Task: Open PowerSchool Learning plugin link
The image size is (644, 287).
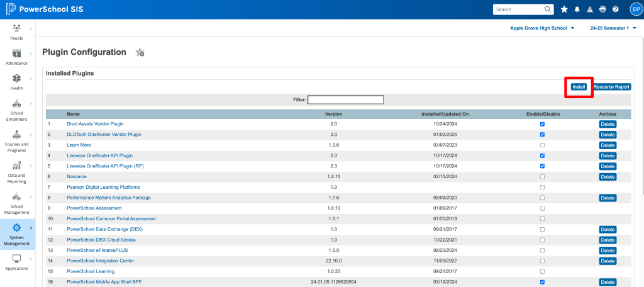Action: (x=91, y=271)
